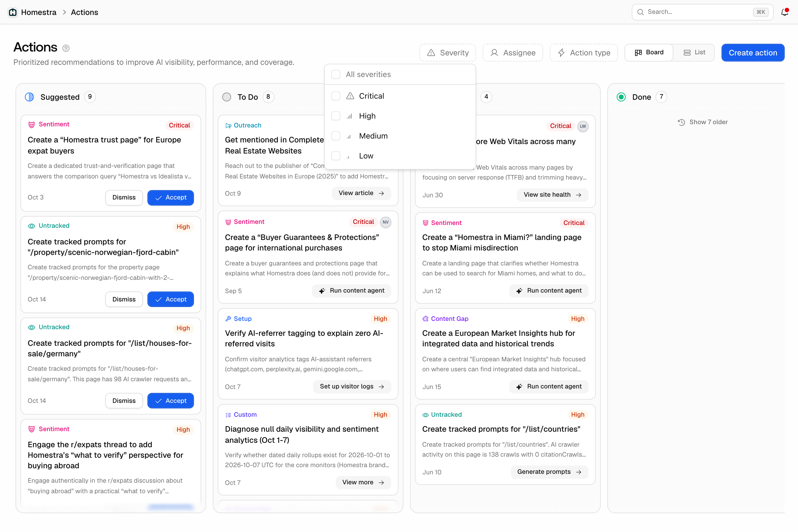The height and width of the screenshot is (532, 798).
Task: Click the Setup wrench icon
Action: 228,319
